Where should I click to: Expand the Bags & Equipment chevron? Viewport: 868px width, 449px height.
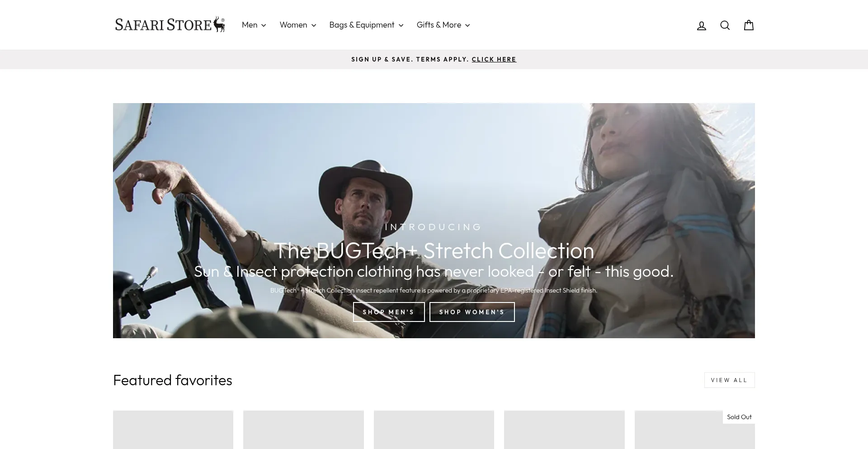pos(401,25)
